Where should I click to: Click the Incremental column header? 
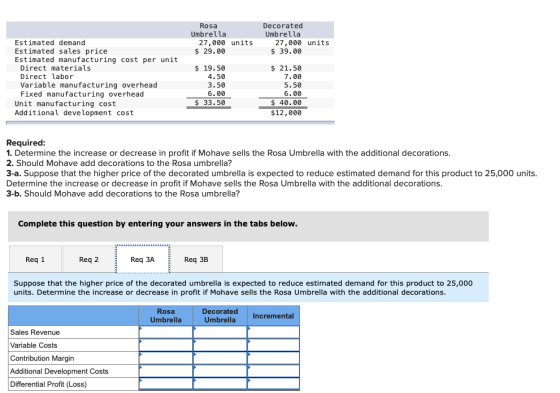pos(273,315)
